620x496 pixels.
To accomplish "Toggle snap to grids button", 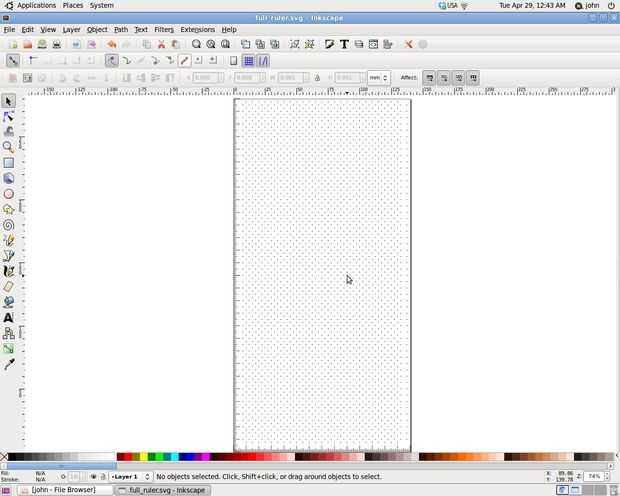I will (248, 61).
